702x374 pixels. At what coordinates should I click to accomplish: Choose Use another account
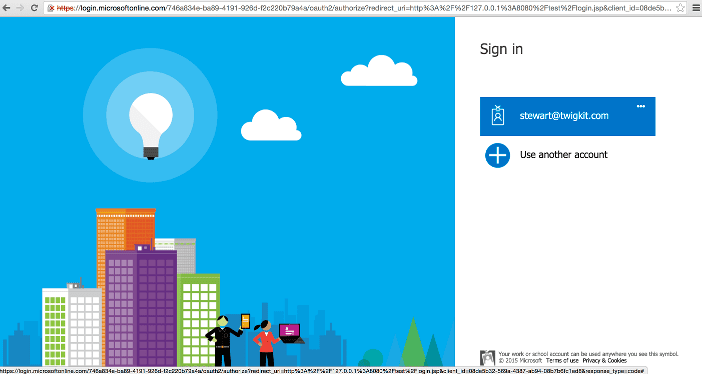tap(564, 155)
